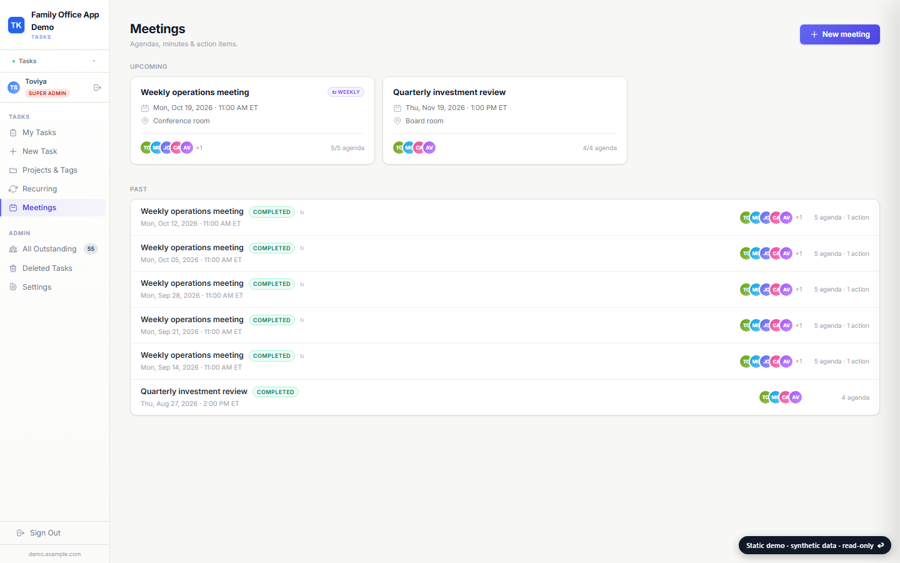Click the folder icon for Projects & Tags

(x=13, y=170)
